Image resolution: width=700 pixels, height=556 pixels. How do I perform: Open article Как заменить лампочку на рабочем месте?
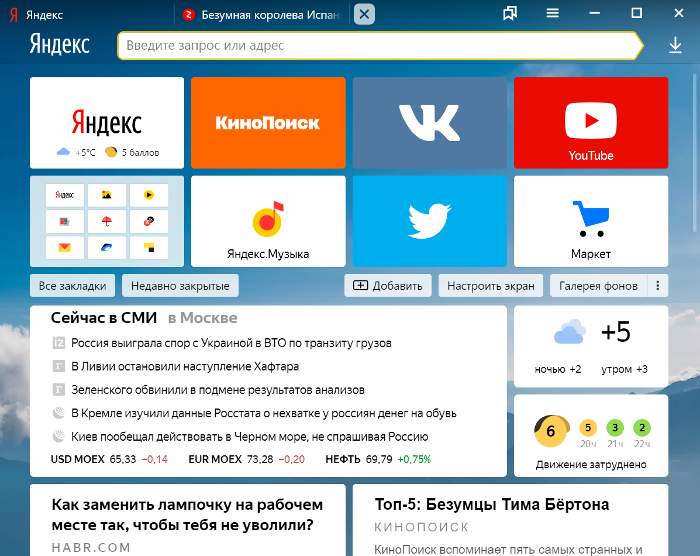188,514
